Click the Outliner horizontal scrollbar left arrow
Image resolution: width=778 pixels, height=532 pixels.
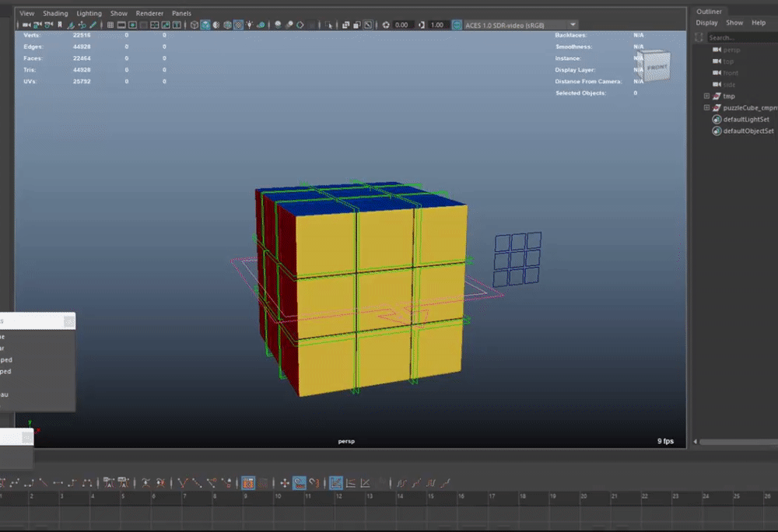[695, 441]
